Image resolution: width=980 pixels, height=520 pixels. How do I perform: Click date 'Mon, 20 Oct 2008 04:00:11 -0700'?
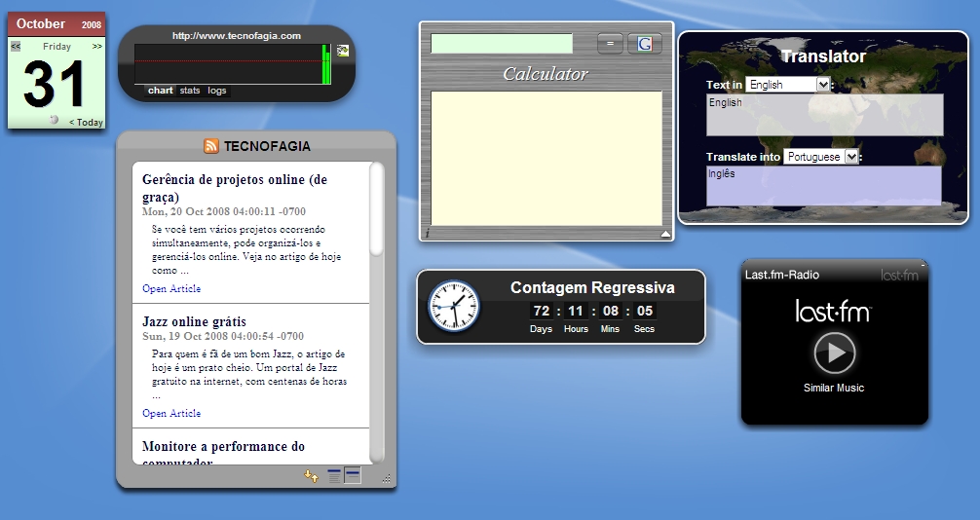(224, 211)
